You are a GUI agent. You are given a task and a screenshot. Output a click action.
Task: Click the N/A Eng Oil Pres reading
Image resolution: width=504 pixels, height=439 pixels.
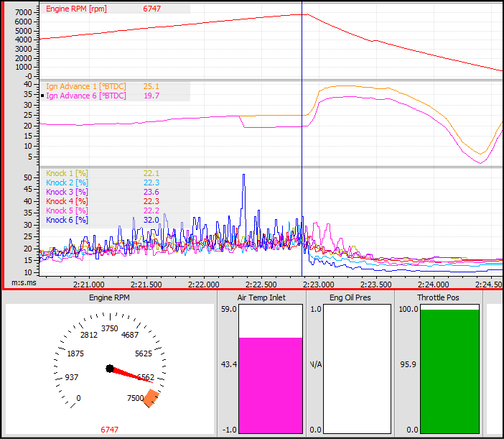click(316, 364)
